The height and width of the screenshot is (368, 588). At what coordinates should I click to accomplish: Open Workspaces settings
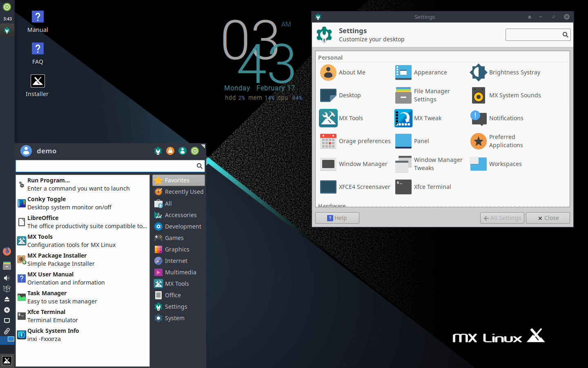tap(496, 164)
